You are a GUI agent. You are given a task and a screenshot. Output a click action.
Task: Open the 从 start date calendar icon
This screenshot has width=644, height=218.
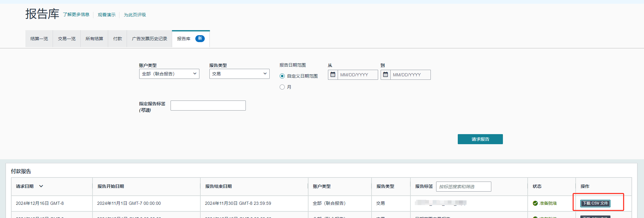(x=333, y=75)
